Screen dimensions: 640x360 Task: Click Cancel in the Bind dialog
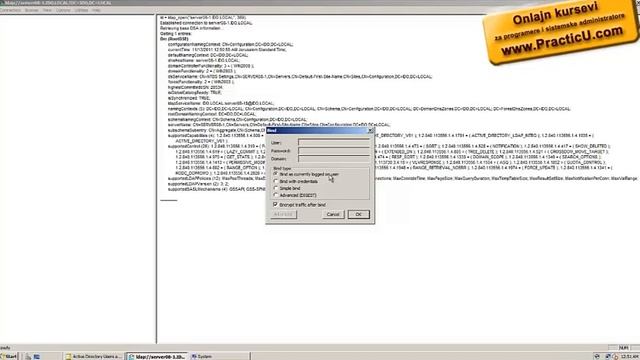[333, 214]
